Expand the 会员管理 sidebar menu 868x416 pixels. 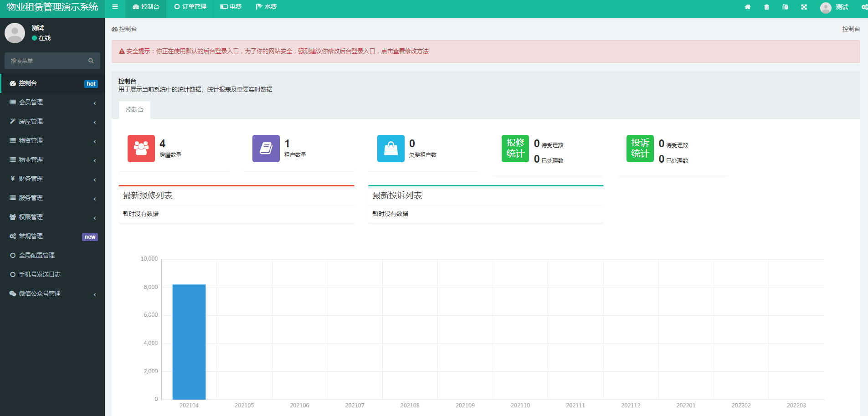pos(52,103)
